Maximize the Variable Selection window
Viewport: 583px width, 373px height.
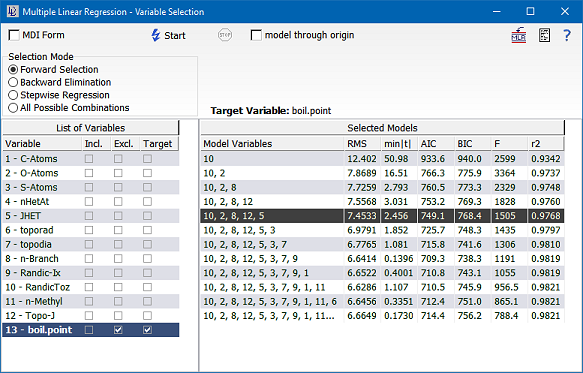click(531, 12)
